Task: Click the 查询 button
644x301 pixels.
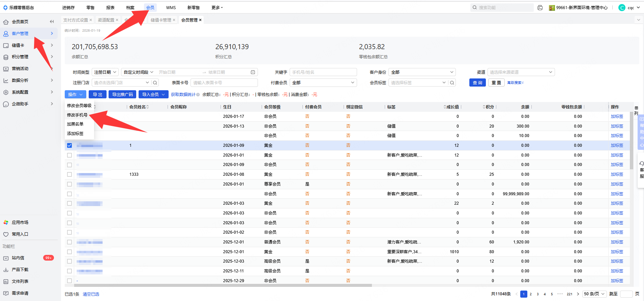Action: click(x=477, y=83)
